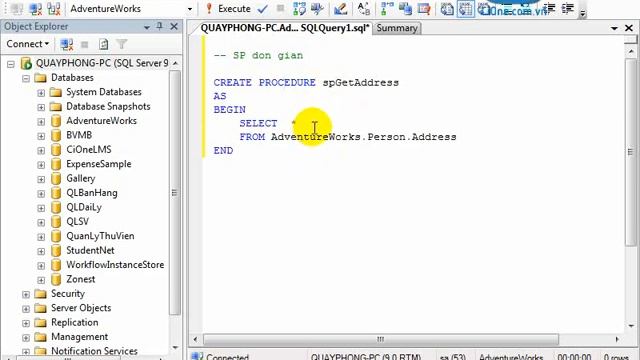640x360 pixels.
Task: Click the Server Objects folder icon
Action: (x=40, y=308)
